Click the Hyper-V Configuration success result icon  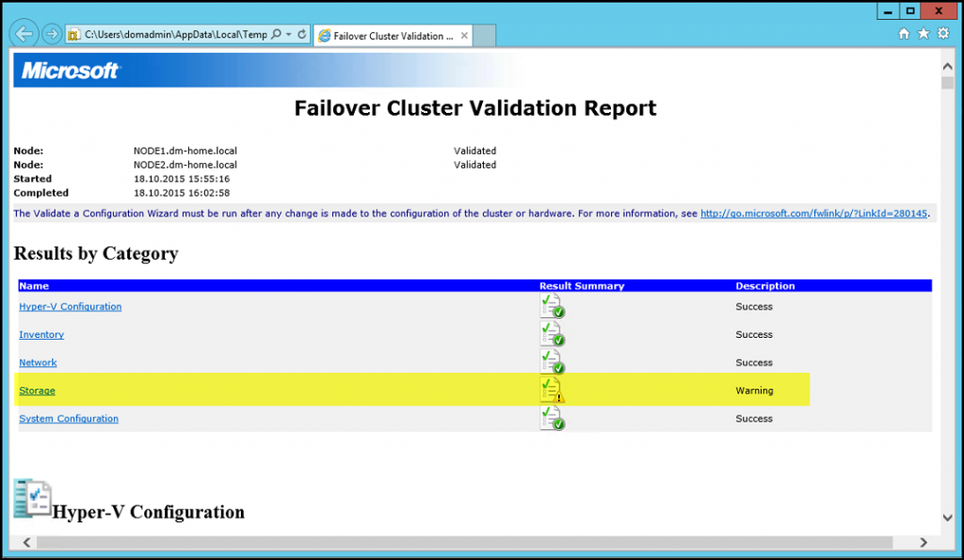pyautogui.click(x=554, y=305)
